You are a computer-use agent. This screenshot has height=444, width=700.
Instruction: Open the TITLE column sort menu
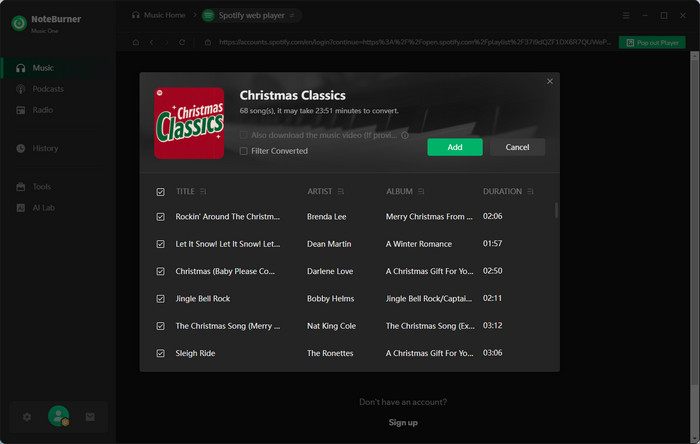click(x=203, y=191)
